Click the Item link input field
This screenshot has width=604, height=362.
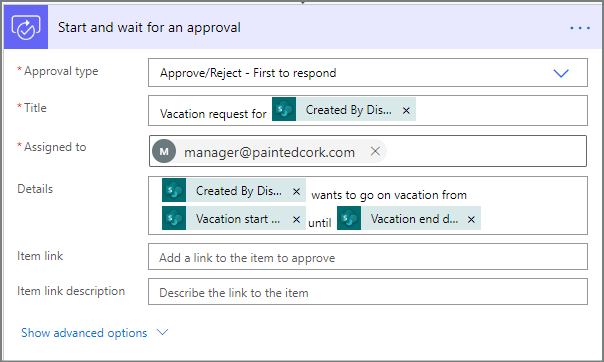coord(368,256)
